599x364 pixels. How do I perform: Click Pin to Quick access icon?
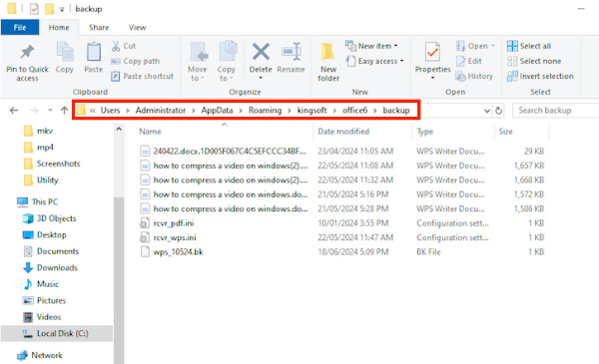27,52
